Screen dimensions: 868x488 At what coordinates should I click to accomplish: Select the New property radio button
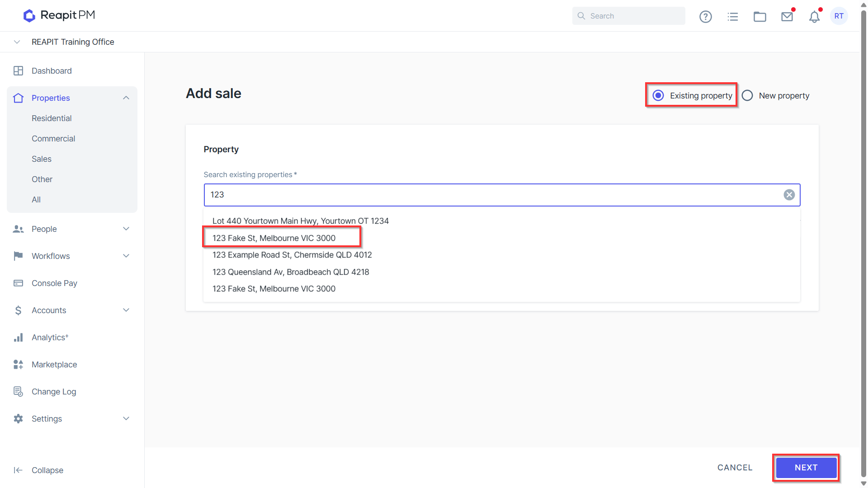[x=747, y=95]
